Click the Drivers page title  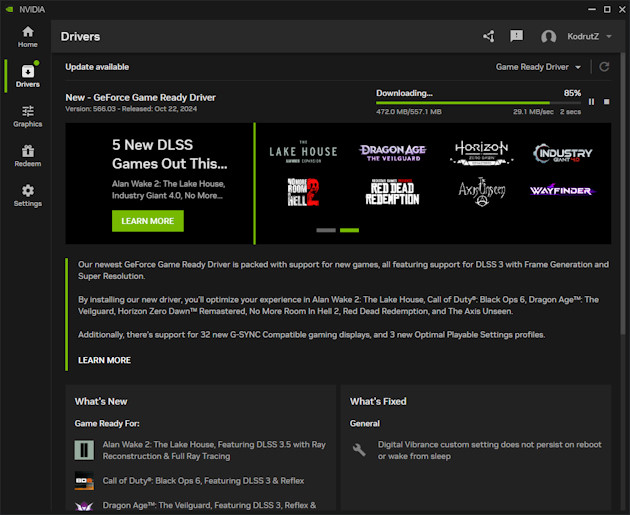click(x=80, y=37)
